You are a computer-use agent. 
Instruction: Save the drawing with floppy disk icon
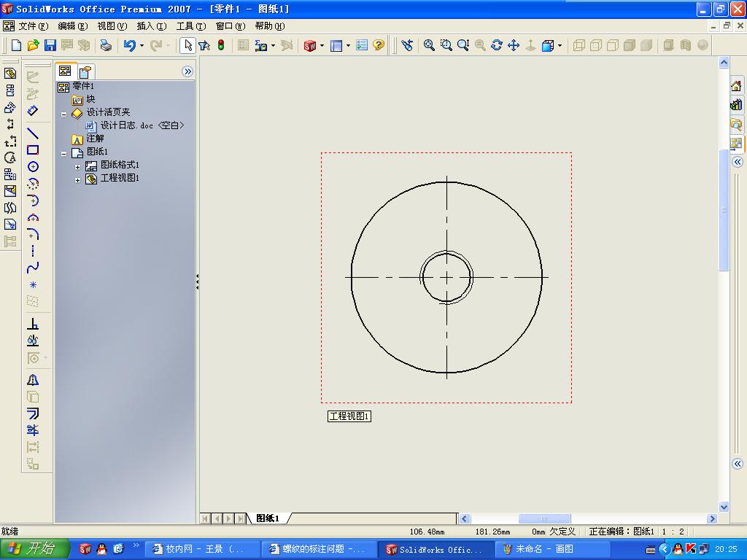click(50, 45)
